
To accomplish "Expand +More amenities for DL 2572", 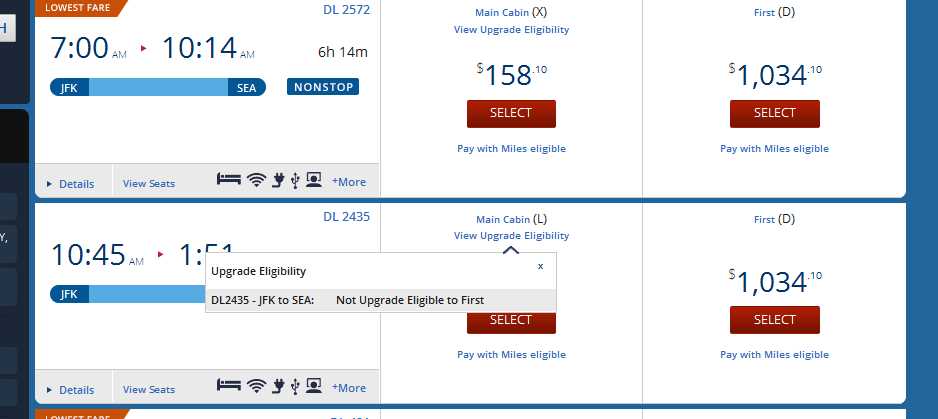I will point(349,182).
